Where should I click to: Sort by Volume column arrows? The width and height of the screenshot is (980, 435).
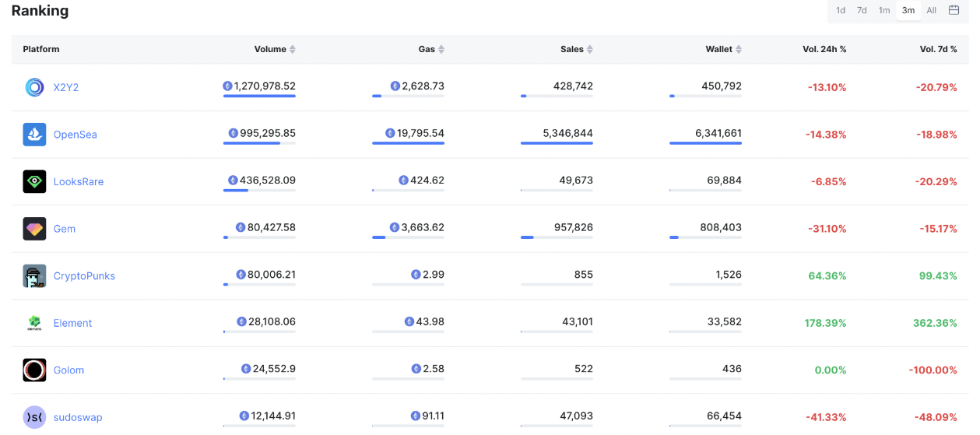293,49
